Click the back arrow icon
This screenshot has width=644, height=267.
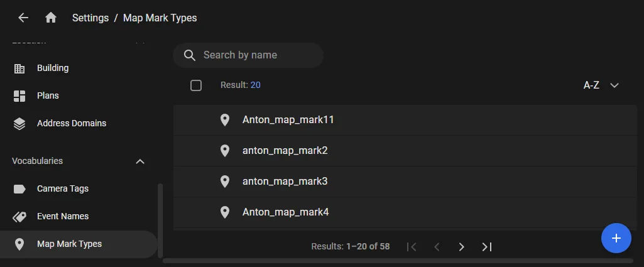[x=23, y=18]
